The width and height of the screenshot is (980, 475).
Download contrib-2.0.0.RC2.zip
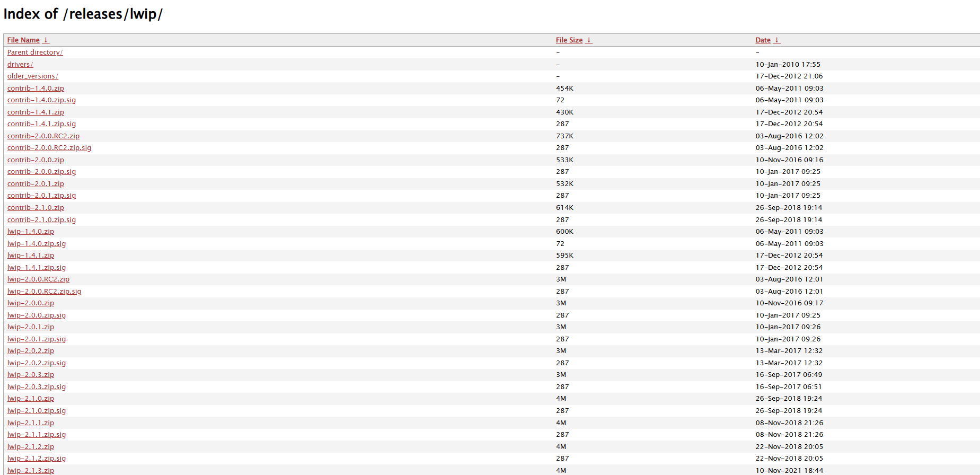(x=43, y=136)
